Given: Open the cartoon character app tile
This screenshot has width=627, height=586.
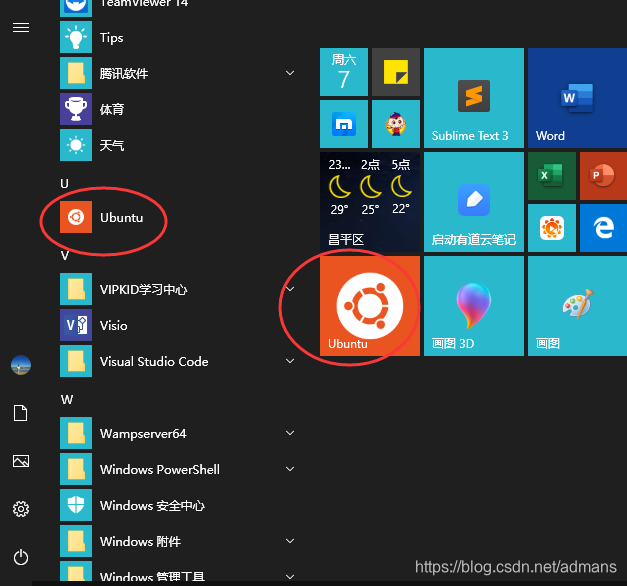Looking at the screenshot, I should [396, 124].
